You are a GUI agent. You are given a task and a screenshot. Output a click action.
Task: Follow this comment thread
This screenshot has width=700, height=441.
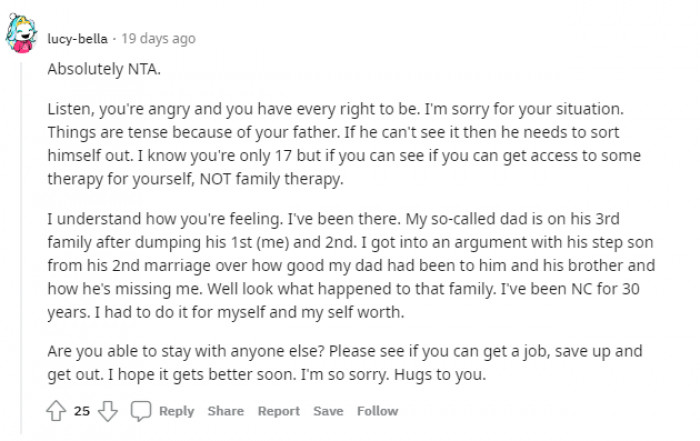click(377, 411)
